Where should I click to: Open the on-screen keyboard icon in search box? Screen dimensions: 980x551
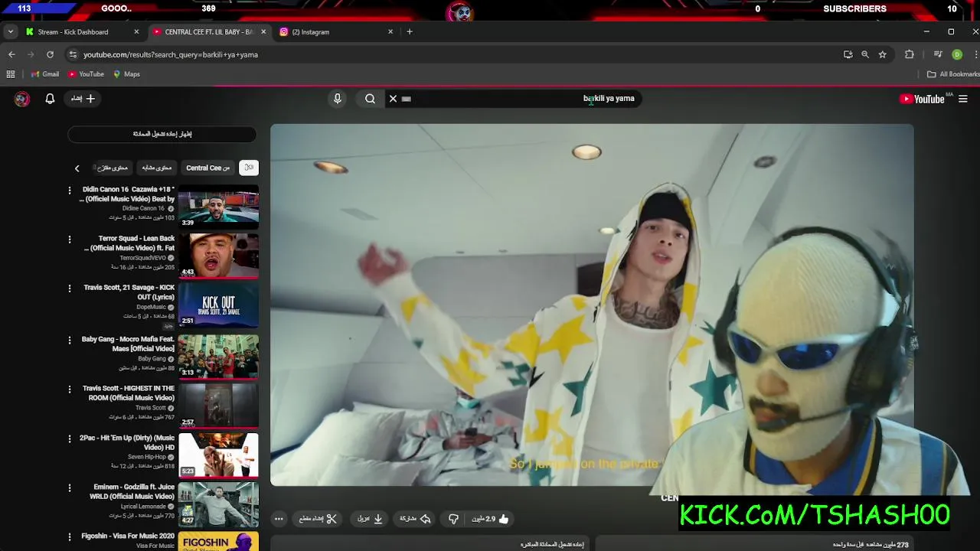point(407,99)
